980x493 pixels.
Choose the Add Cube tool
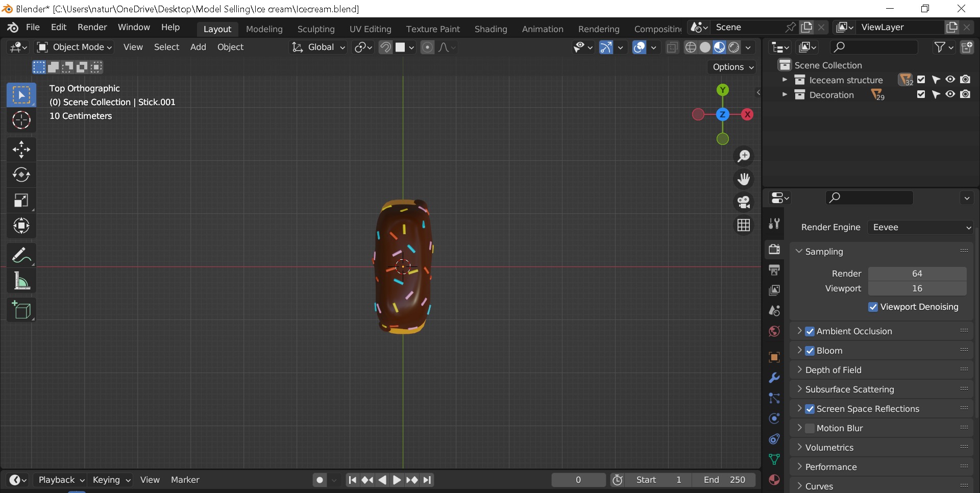coord(21,310)
